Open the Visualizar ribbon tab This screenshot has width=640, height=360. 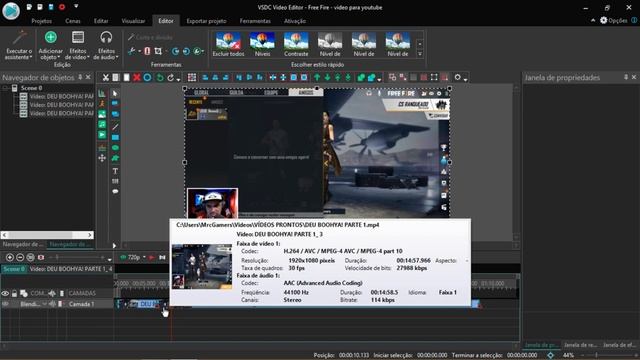133,21
